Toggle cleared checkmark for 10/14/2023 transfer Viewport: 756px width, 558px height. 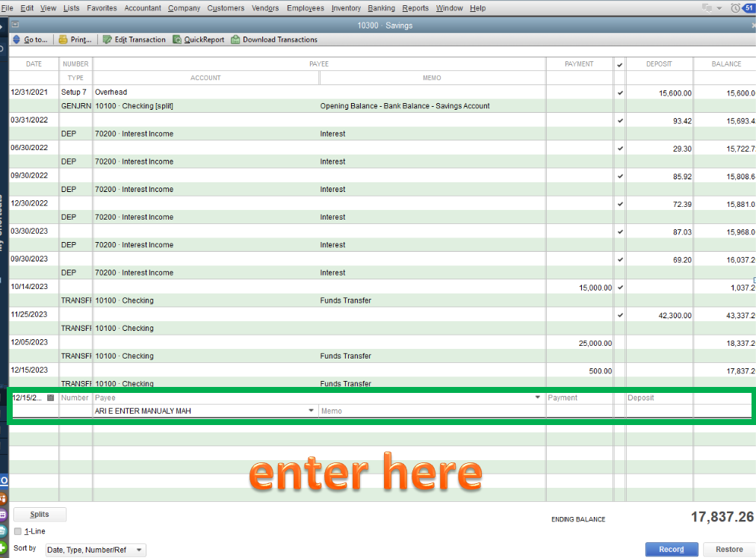point(620,288)
